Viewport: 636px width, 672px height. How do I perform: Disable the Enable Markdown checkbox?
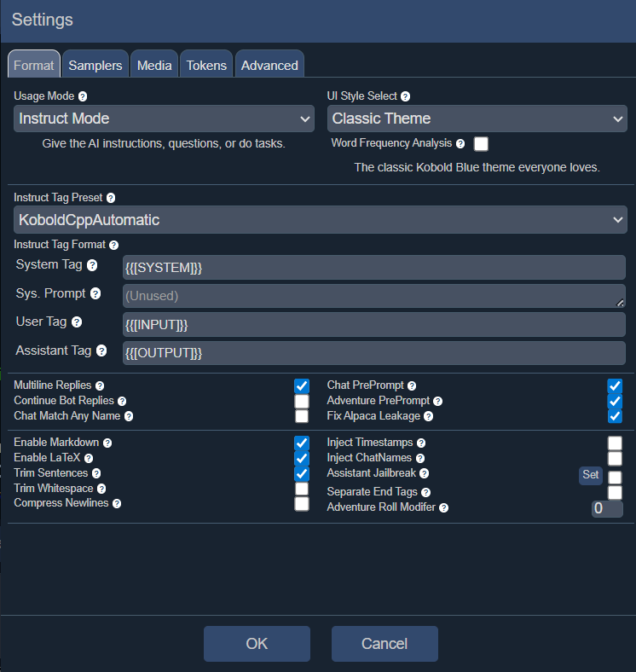point(302,443)
